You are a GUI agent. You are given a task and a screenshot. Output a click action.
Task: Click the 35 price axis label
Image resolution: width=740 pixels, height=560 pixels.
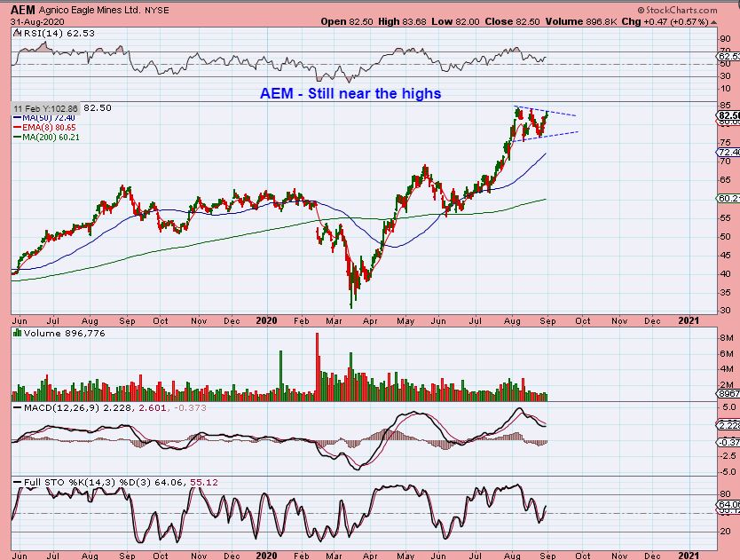point(726,293)
